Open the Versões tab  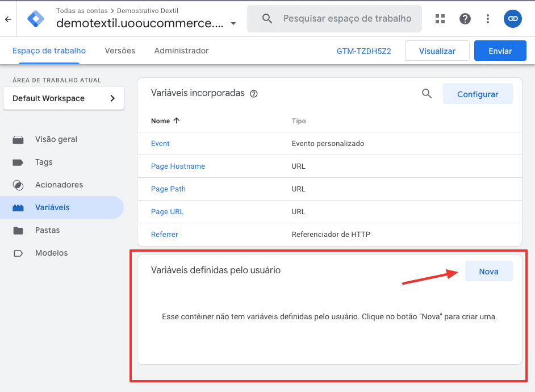(120, 51)
